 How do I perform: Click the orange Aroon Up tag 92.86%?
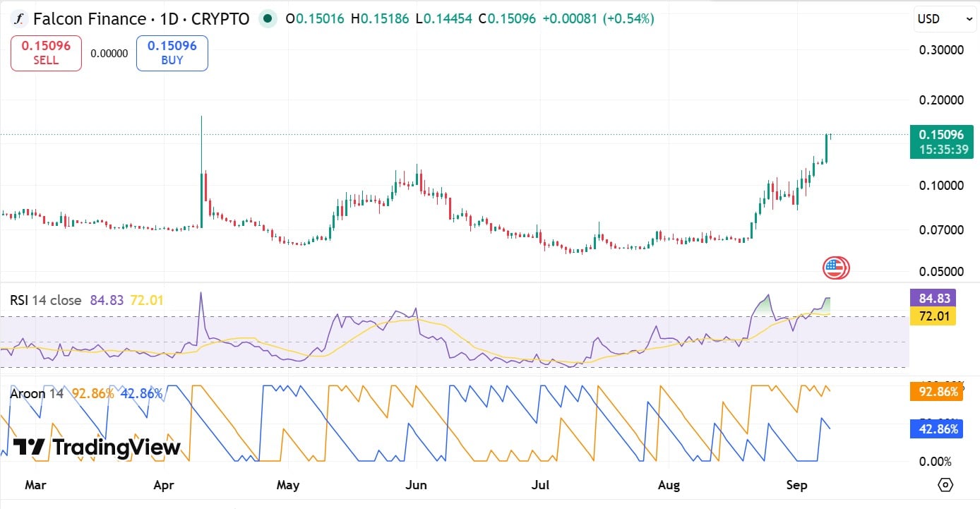[x=936, y=391]
